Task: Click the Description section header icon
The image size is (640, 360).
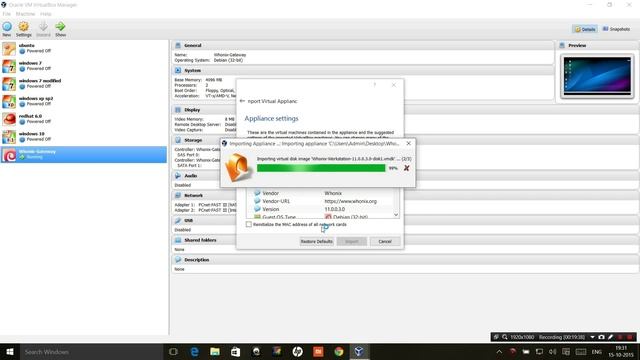Action: pos(178,260)
